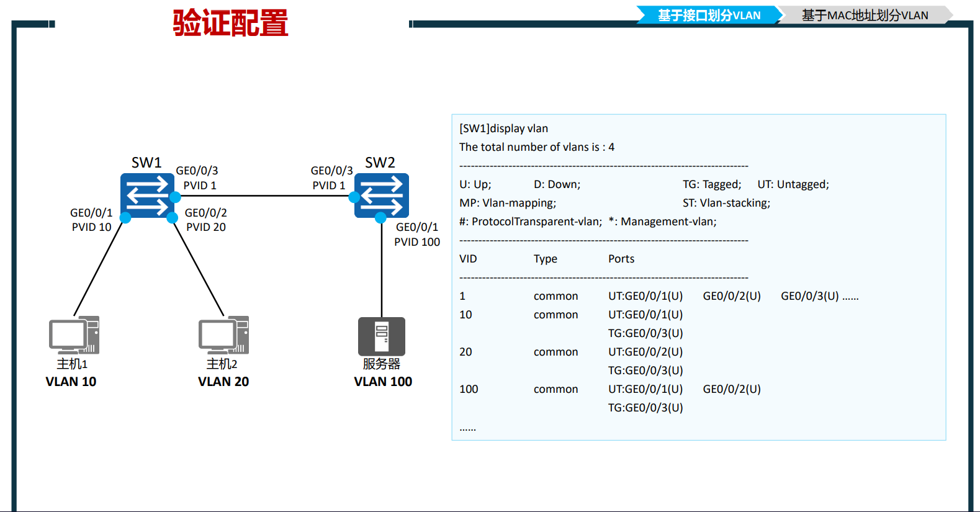This screenshot has width=980, height=512.
Task: Click the 'D: Down;' legend entry
Action: pyautogui.click(x=557, y=184)
